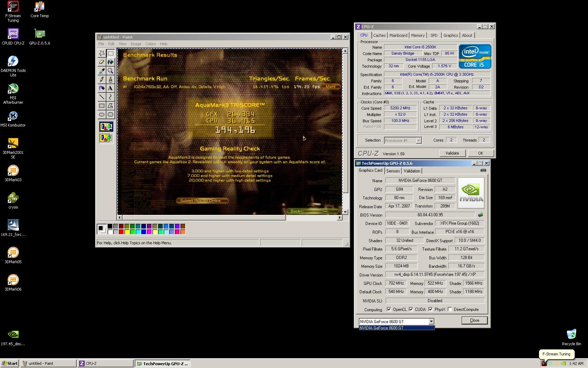Image resolution: width=588 pixels, height=368 pixels.
Task: Expand the GPU selection dropdown in GPU-Z
Action: (x=431, y=321)
